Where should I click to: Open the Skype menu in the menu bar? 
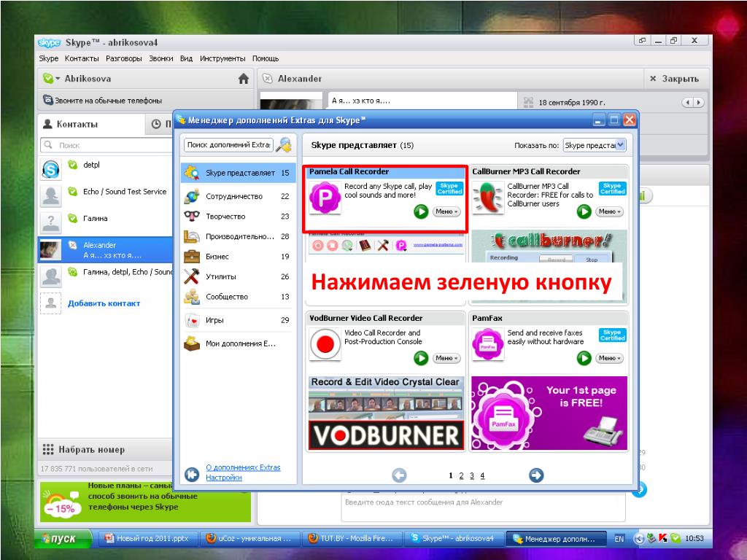coord(49,58)
